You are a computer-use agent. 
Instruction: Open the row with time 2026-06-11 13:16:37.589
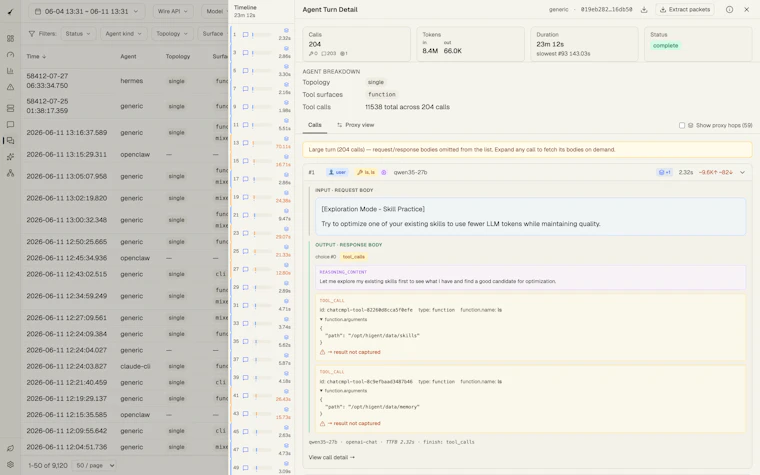(125, 132)
